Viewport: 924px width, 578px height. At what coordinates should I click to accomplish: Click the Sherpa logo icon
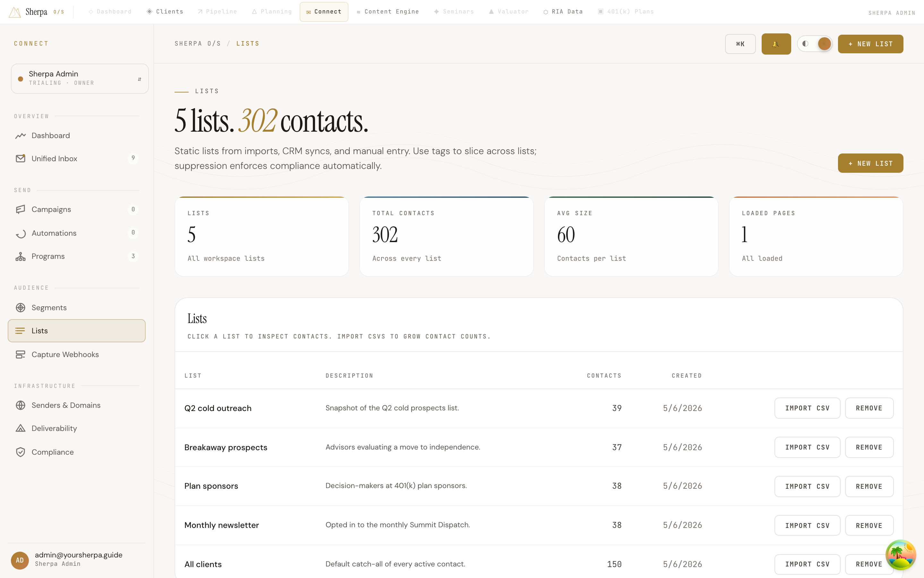14,12
